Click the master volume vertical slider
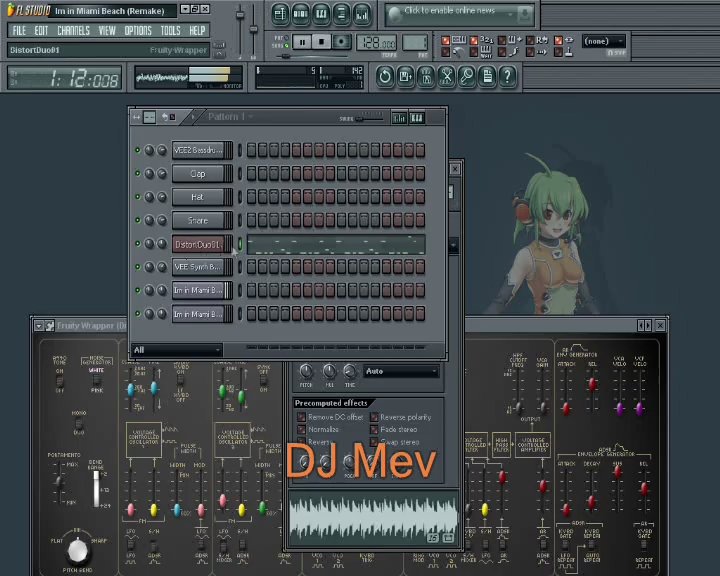This screenshot has width=720, height=576. (240, 31)
